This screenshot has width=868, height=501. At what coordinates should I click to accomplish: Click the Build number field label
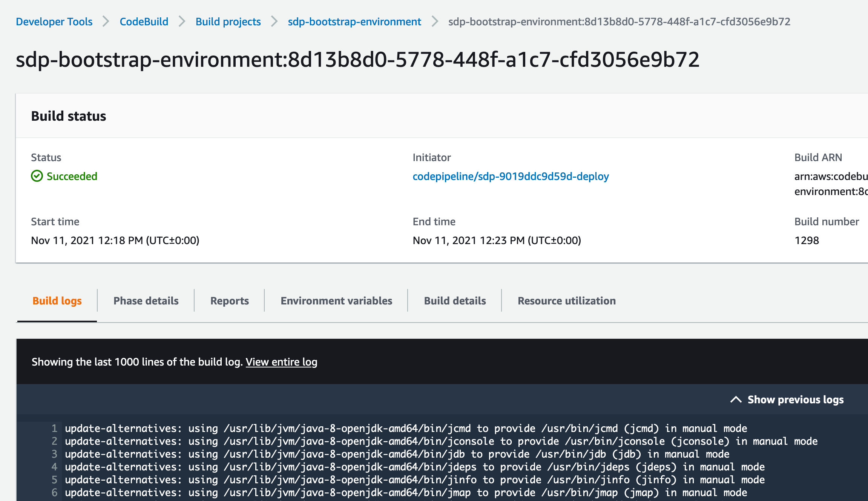[827, 221]
